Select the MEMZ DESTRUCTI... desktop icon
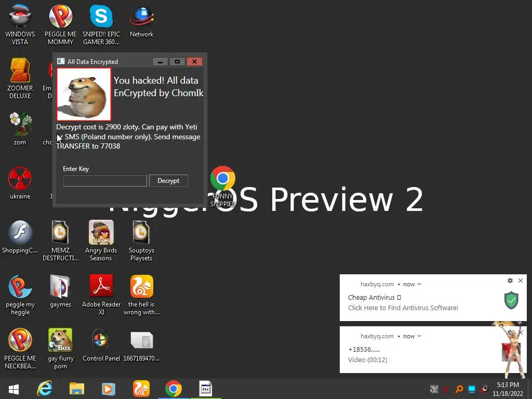 pos(60,241)
